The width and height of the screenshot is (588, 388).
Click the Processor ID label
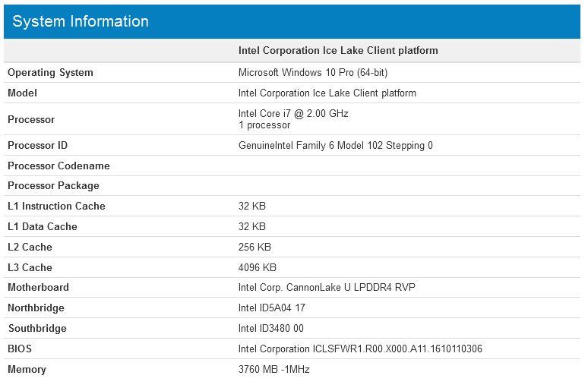pyautogui.click(x=37, y=145)
